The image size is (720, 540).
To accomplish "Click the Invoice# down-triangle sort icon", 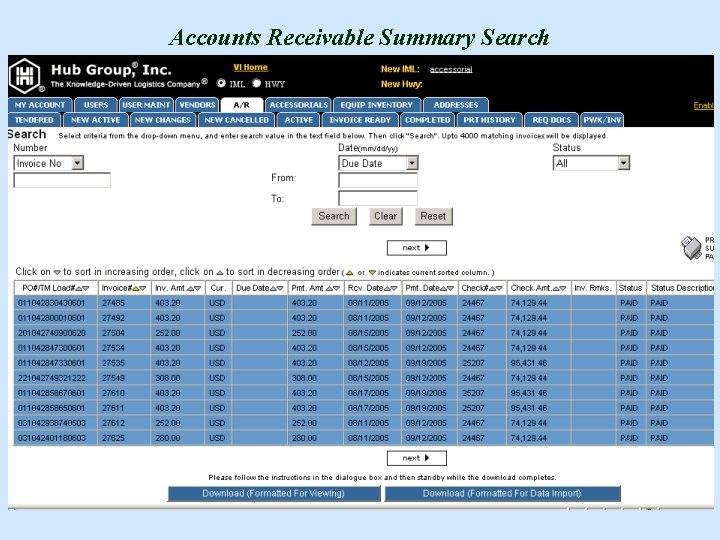I will click(142, 288).
